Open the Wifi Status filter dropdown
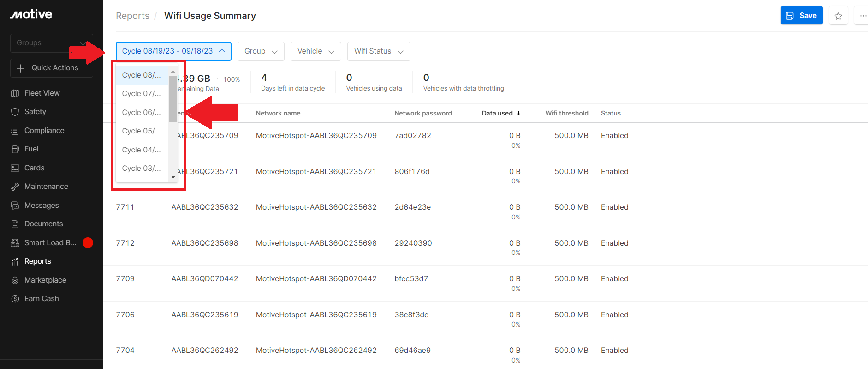Screen dimensions: 868x369 pyautogui.click(x=379, y=51)
